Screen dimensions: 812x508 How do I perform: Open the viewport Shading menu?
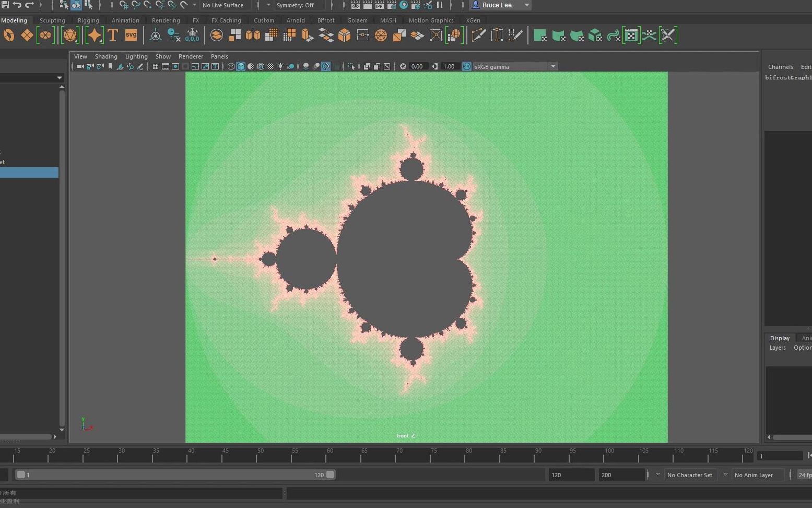(x=106, y=56)
